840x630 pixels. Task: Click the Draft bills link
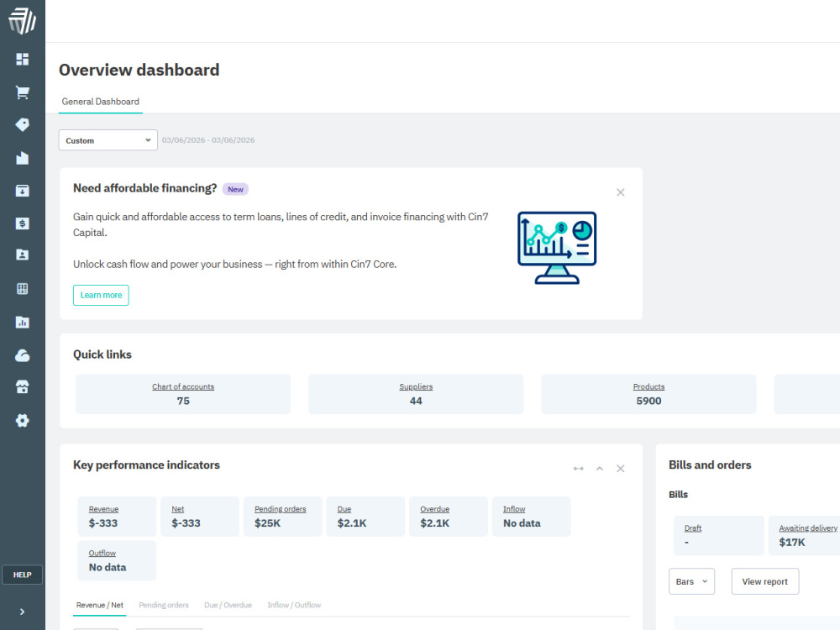(693, 528)
